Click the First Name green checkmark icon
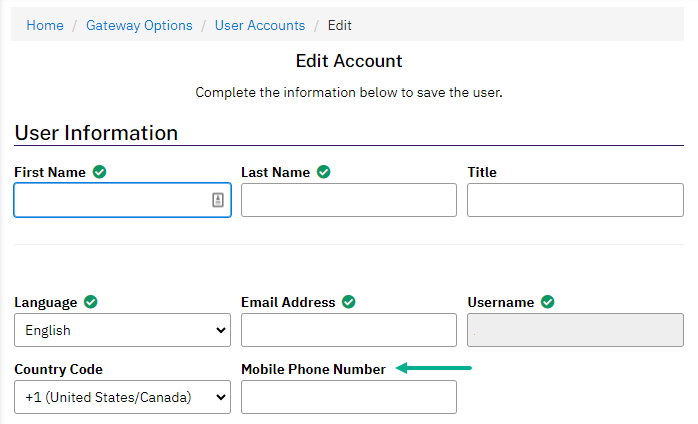The height and width of the screenshot is (424, 698). click(x=99, y=172)
